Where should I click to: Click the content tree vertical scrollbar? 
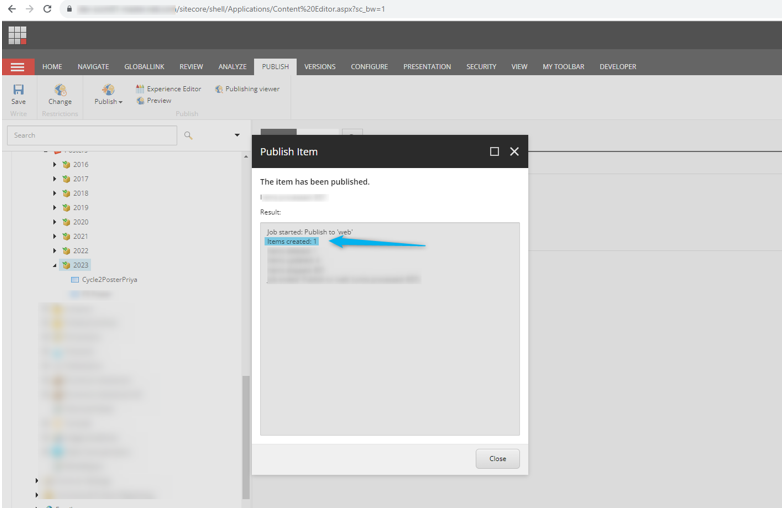246,437
